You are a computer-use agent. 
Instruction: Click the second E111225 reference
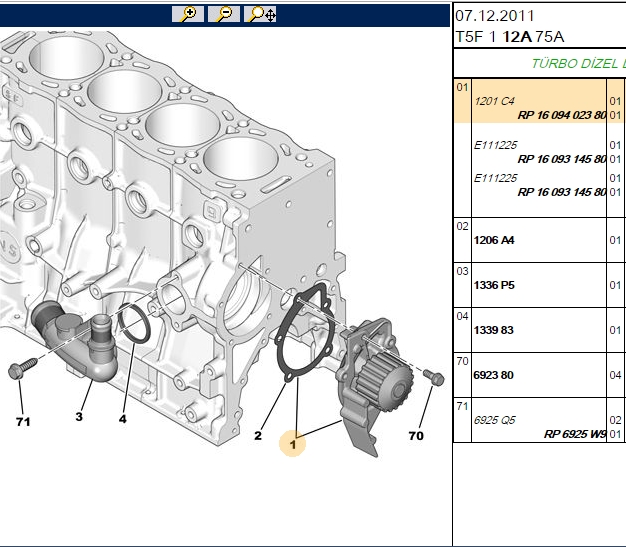[x=495, y=178]
